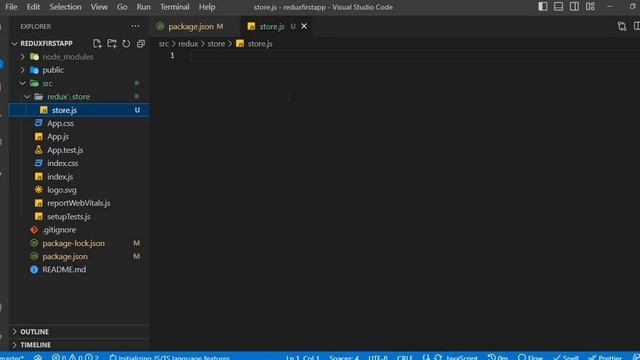Collapse all folders in Explorer
The image size is (640, 360).
pyautogui.click(x=141, y=43)
